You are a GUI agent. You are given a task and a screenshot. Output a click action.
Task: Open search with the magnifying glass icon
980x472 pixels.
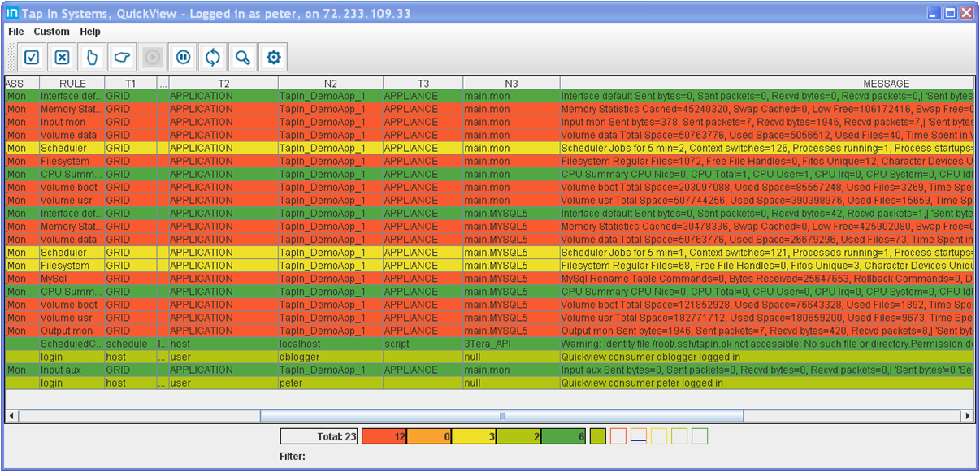pos(243,57)
